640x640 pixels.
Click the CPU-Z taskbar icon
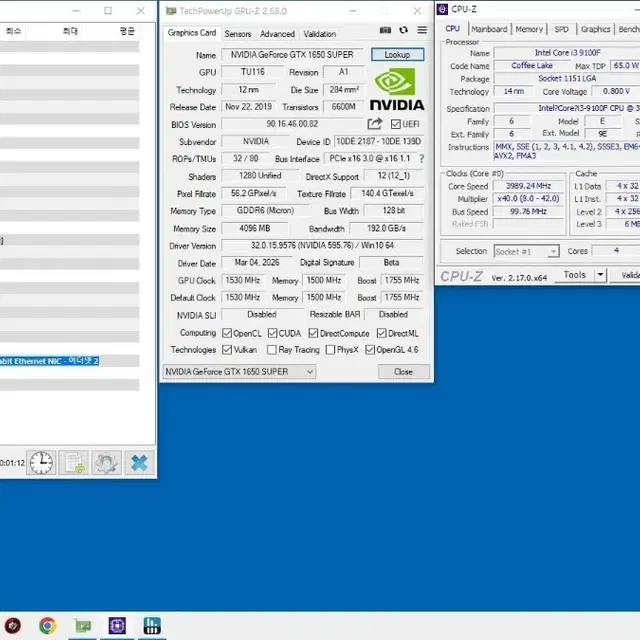[x=117, y=625]
